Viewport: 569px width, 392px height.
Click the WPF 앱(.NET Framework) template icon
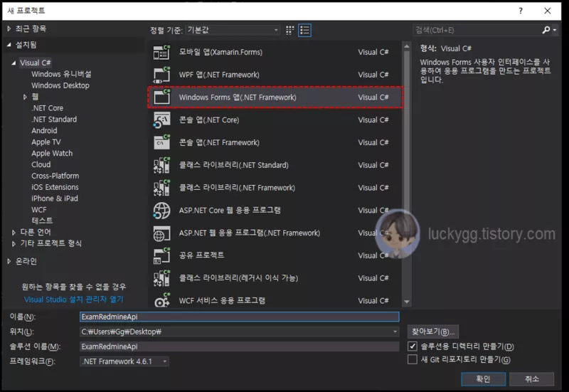tap(161, 75)
